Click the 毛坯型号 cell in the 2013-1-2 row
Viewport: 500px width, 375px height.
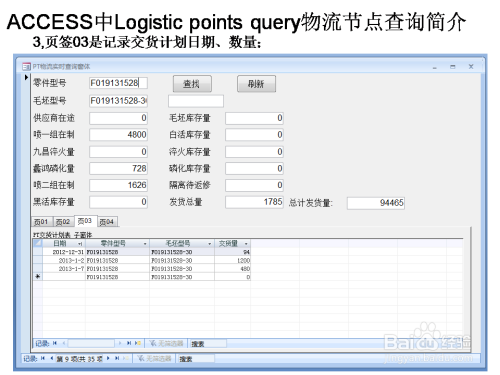[x=182, y=260]
